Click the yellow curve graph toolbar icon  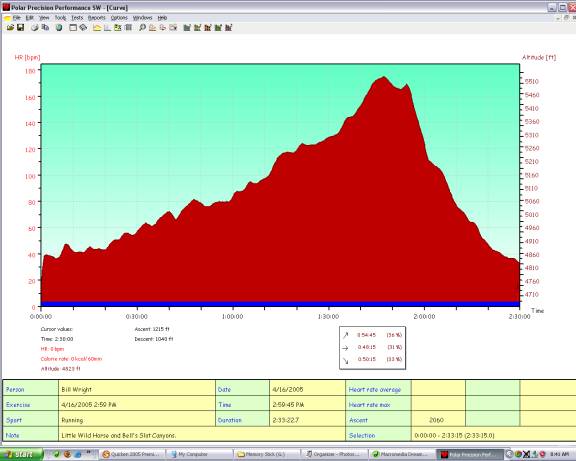point(97,28)
